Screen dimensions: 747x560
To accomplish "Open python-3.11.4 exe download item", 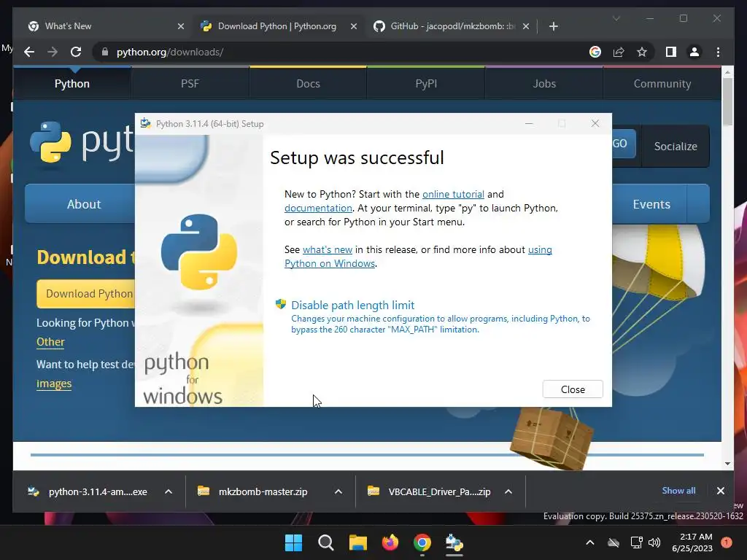I will [x=88, y=491].
